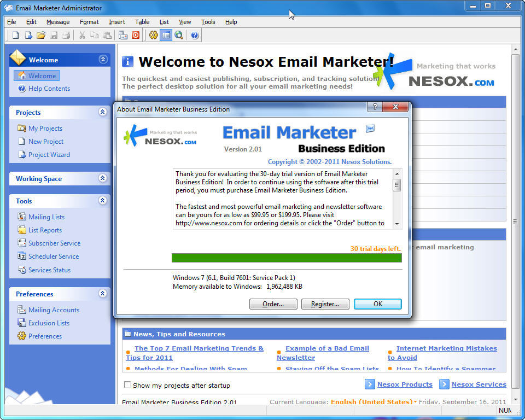Open Example of a Bad Email Newsletter link
The image size is (525, 420).
tap(323, 353)
